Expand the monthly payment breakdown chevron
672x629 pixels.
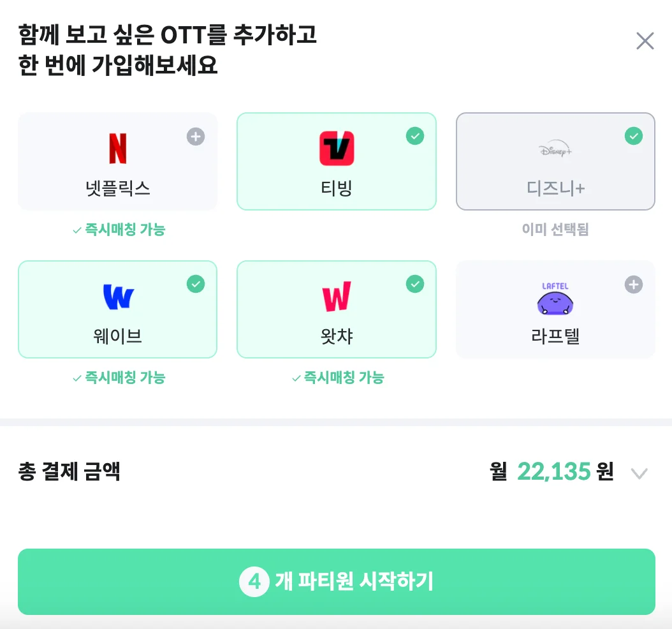639,473
